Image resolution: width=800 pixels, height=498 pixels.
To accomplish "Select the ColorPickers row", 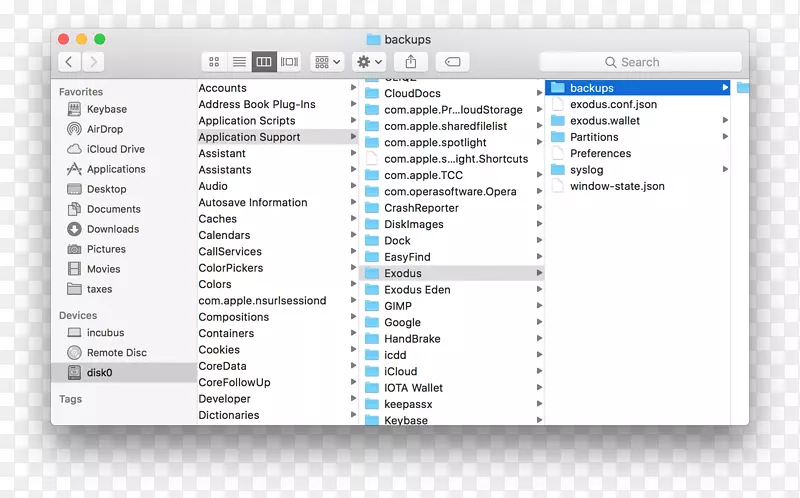I will [278, 268].
